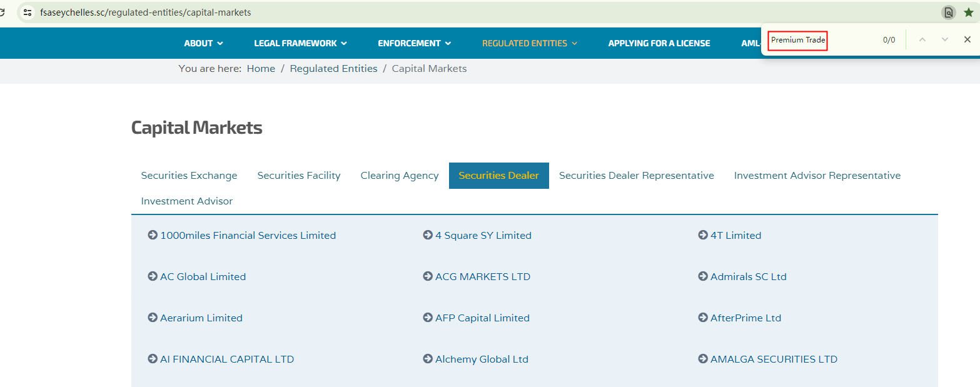Switch to Securities Dealer Representative tab

click(636, 176)
